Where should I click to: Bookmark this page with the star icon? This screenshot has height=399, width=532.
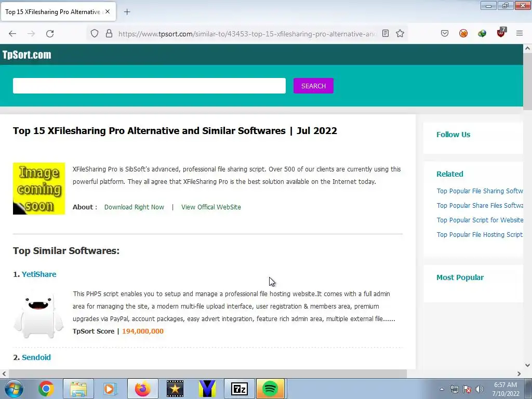[x=400, y=33]
